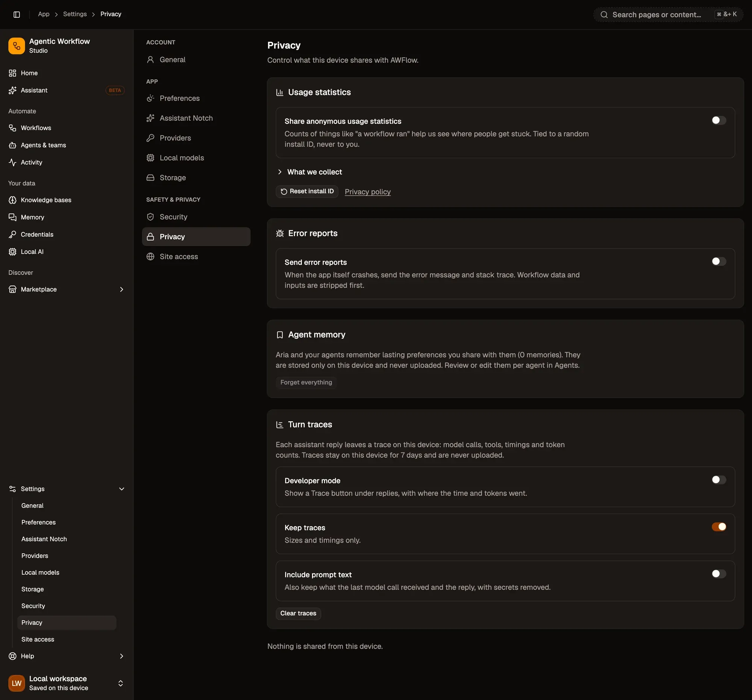
Task: Click the Clear traces button
Action: click(298, 613)
